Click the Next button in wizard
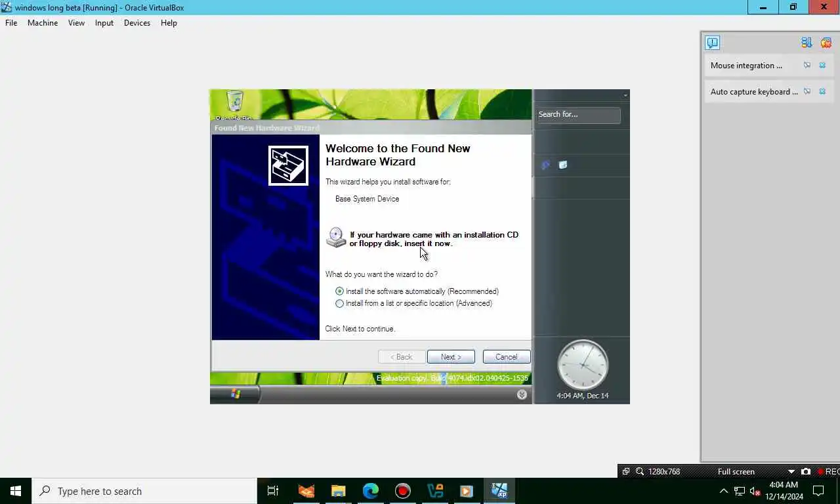This screenshot has height=504, width=840. (451, 357)
